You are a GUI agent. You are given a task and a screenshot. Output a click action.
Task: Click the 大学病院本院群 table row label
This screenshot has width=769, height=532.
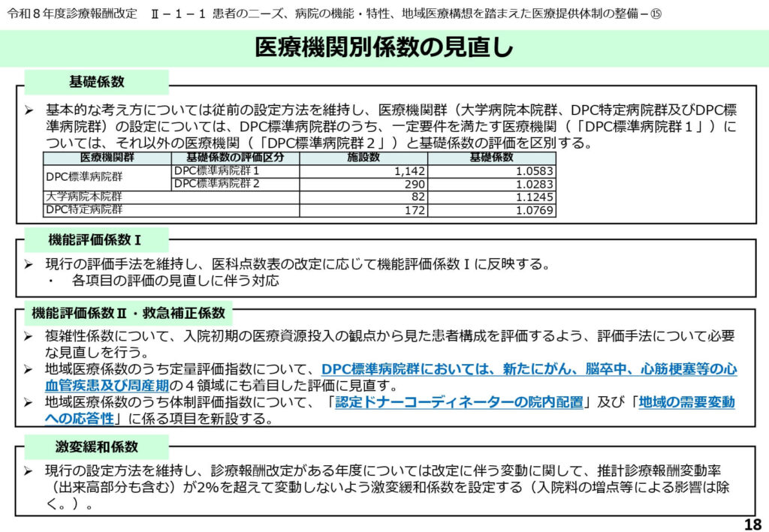coord(83,197)
